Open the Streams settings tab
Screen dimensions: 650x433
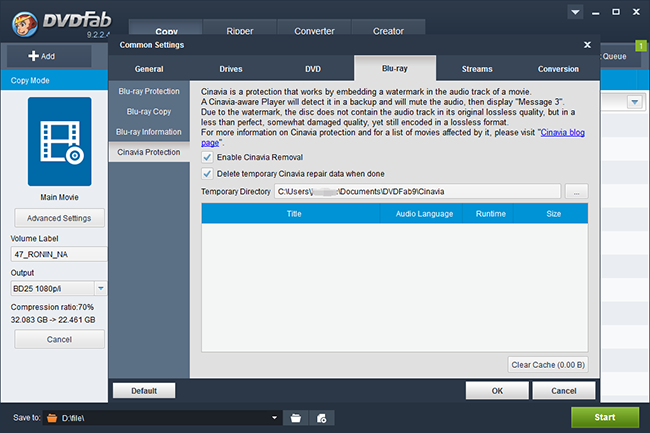coord(477,69)
